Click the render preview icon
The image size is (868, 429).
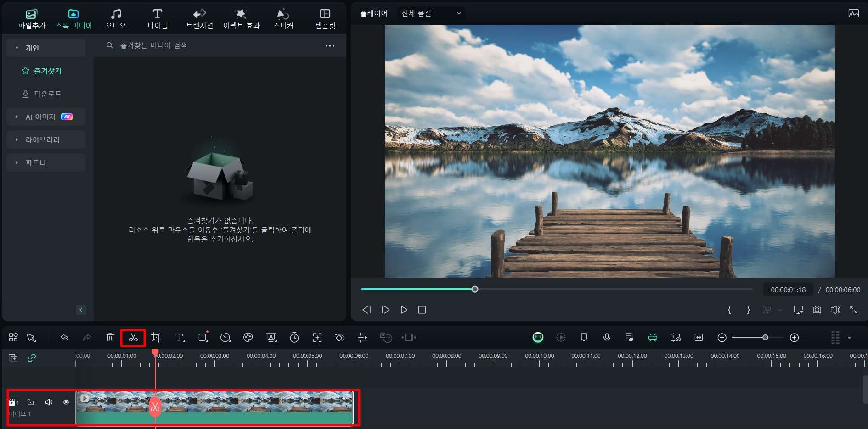pyautogui.click(x=561, y=338)
